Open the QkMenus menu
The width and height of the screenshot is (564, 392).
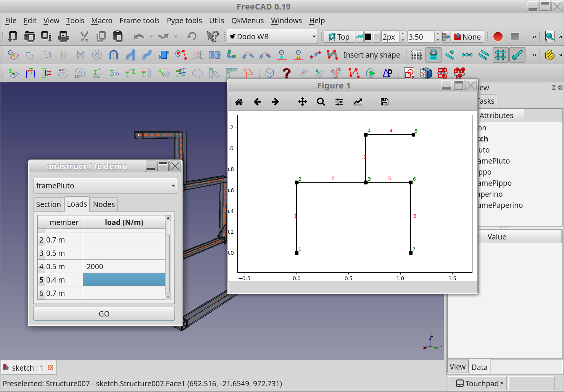[247, 21]
